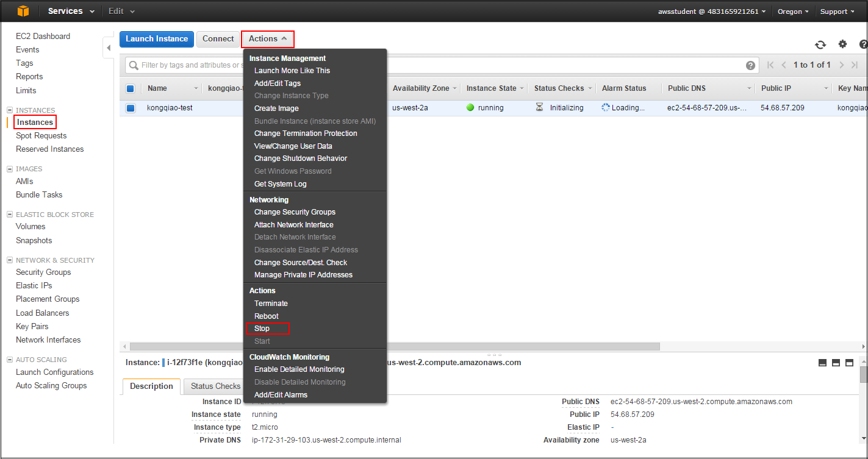This screenshot has height=459, width=868.
Task: Choose Get System Log
Action: pos(280,184)
